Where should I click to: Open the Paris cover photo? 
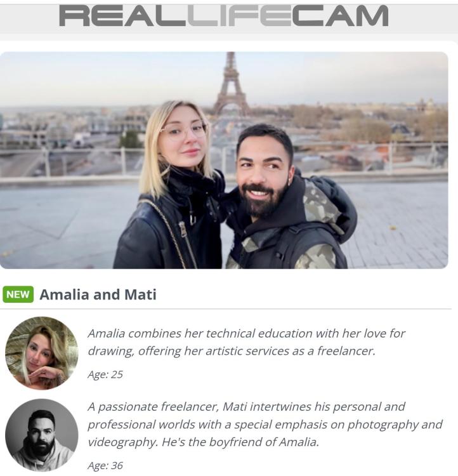(x=224, y=161)
